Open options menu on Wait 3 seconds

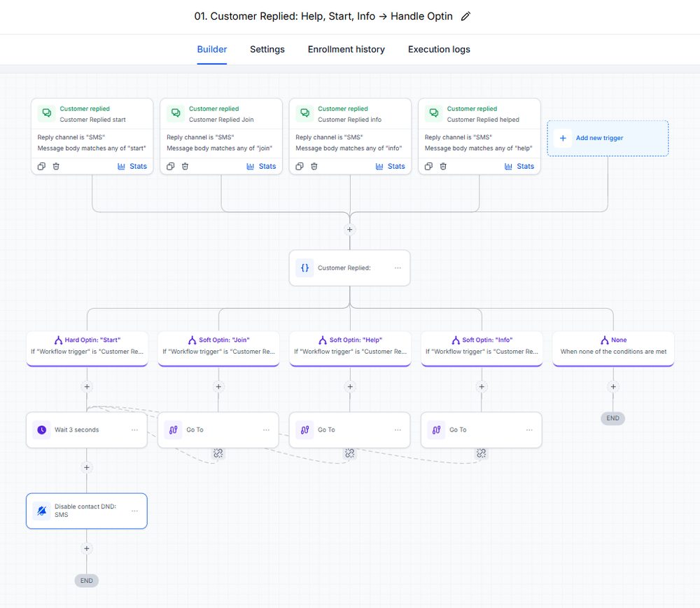[x=135, y=430]
